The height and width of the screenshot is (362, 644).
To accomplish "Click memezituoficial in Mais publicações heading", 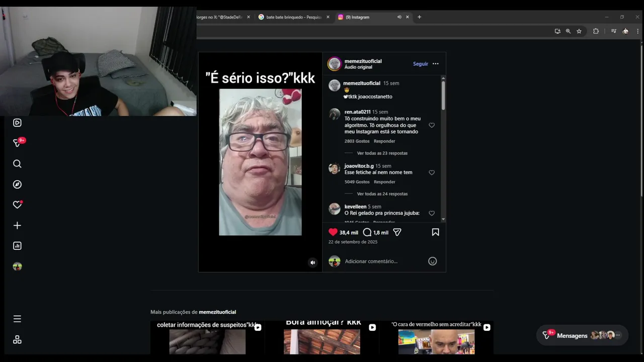I will pos(217,312).
